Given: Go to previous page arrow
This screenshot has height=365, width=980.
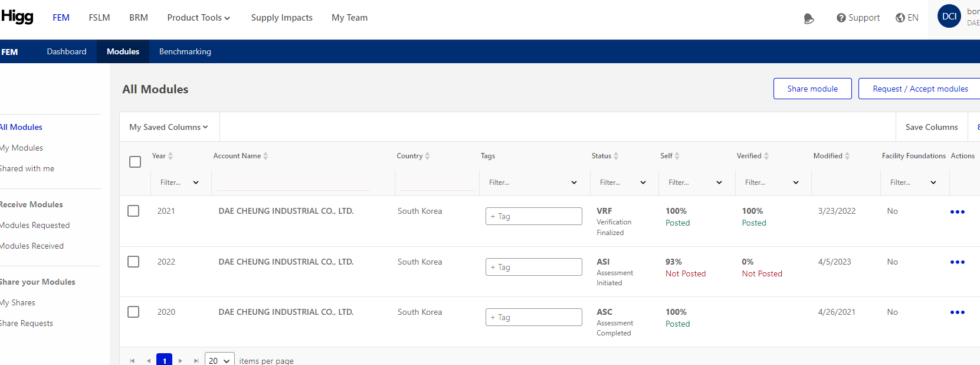Looking at the screenshot, I should pyautogui.click(x=149, y=360).
